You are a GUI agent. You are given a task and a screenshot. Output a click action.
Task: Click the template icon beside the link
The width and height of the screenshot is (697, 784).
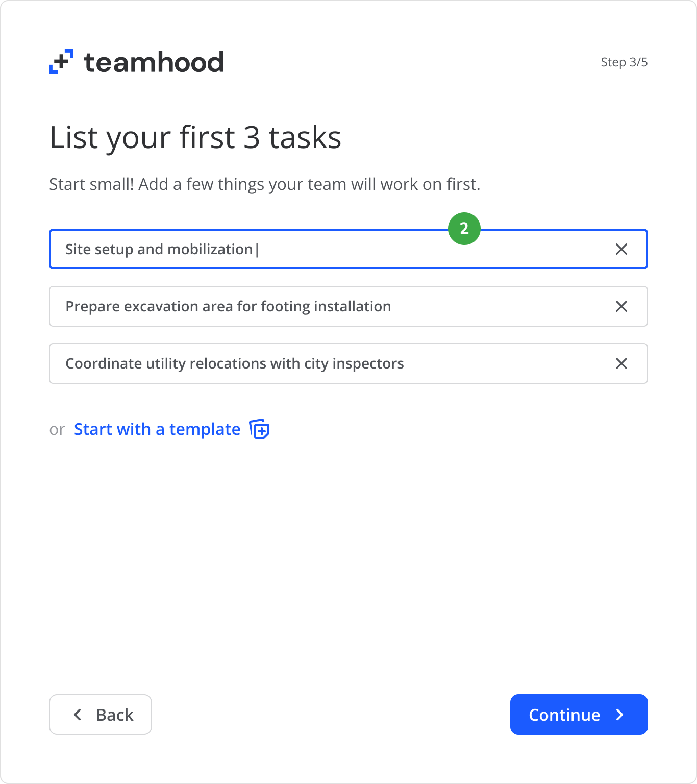click(x=259, y=429)
